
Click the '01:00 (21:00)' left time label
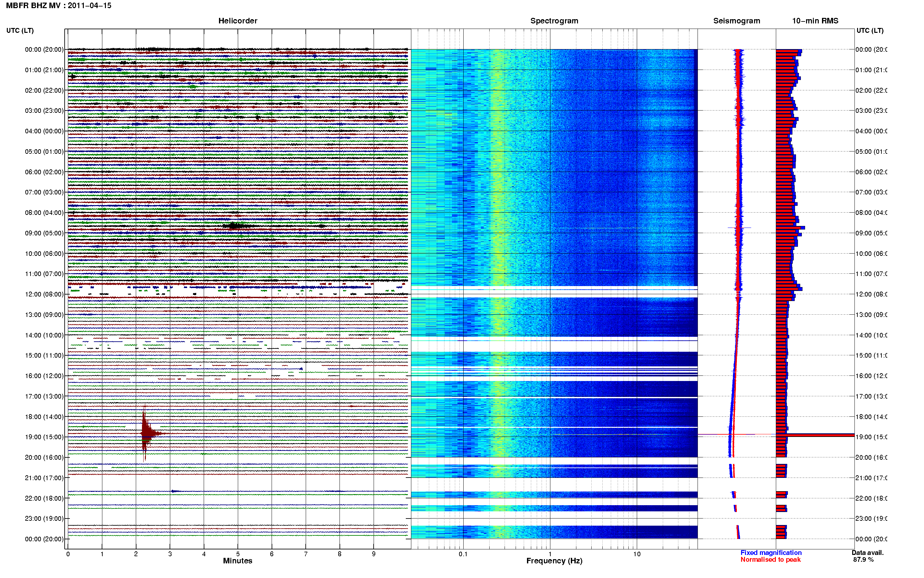[x=44, y=70]
